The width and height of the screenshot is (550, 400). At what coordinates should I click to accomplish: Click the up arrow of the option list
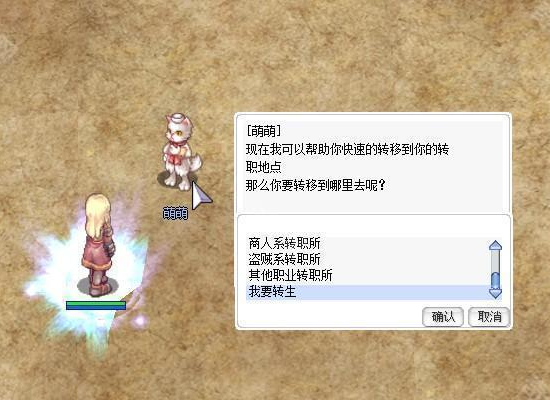(495, 245)
